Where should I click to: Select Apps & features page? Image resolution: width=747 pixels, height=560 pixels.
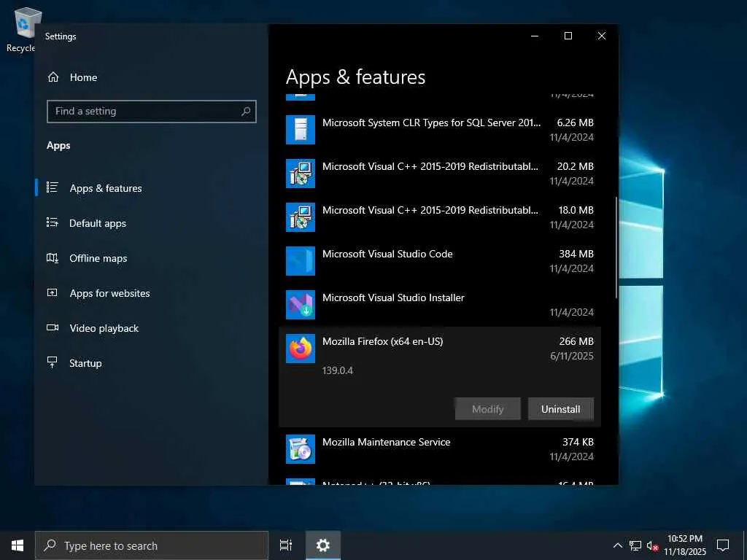[152, 187]
